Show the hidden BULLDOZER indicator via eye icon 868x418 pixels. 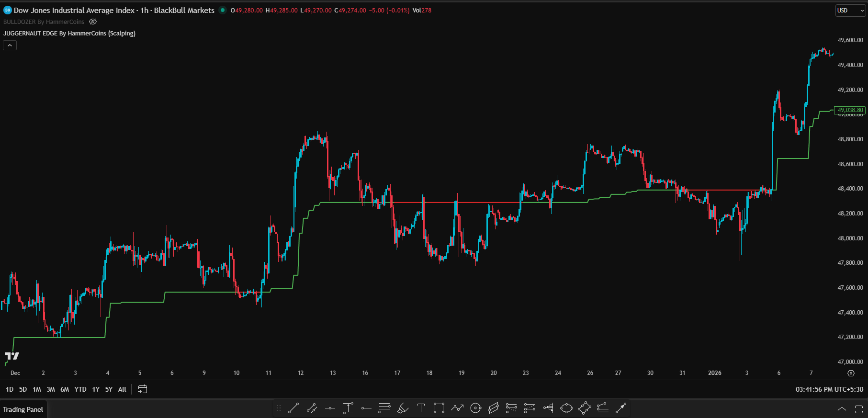tap(93, 22)
